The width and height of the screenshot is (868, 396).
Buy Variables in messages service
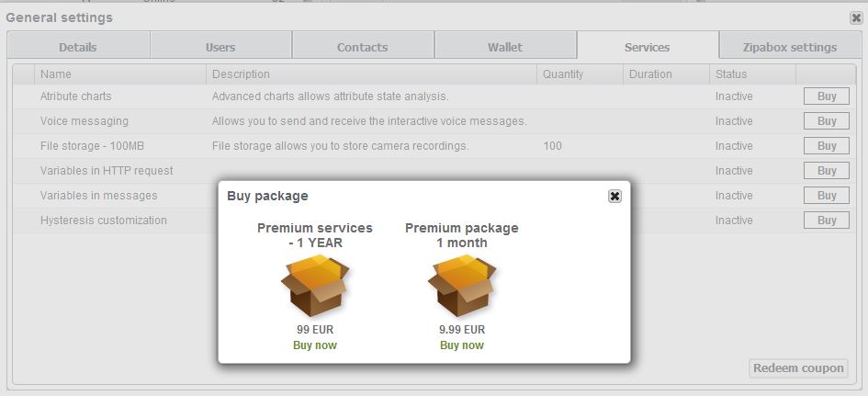pos(827,196)
